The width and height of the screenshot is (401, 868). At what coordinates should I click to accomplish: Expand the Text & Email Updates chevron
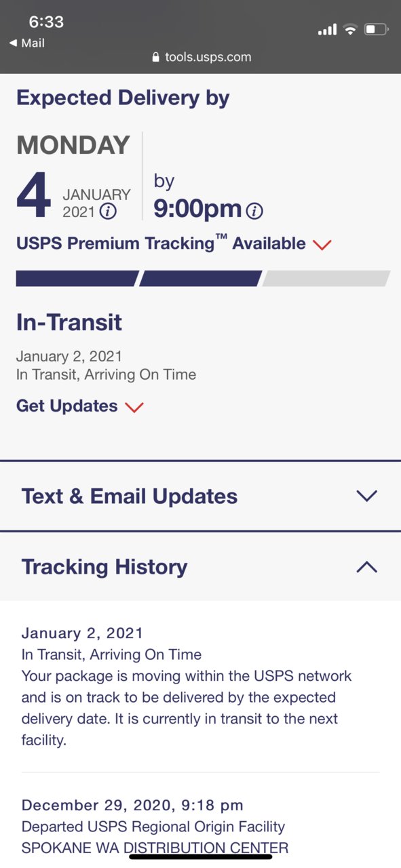coord(366,496)
